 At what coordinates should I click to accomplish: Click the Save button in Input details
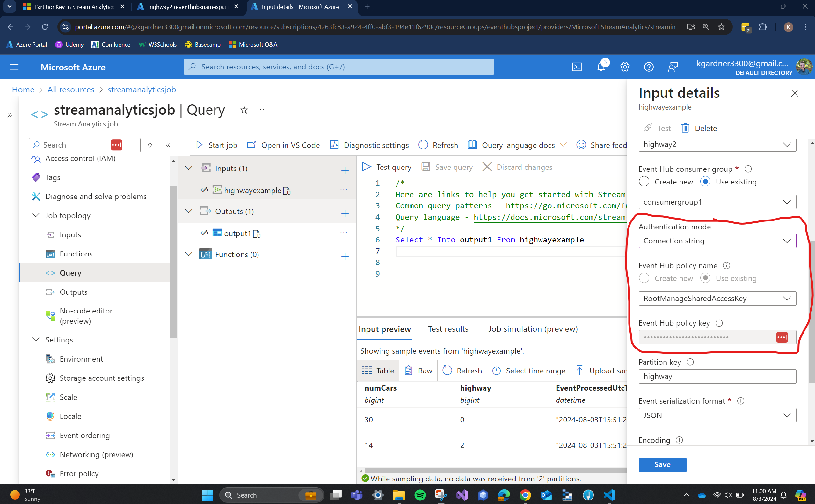(x=662, y=465)
